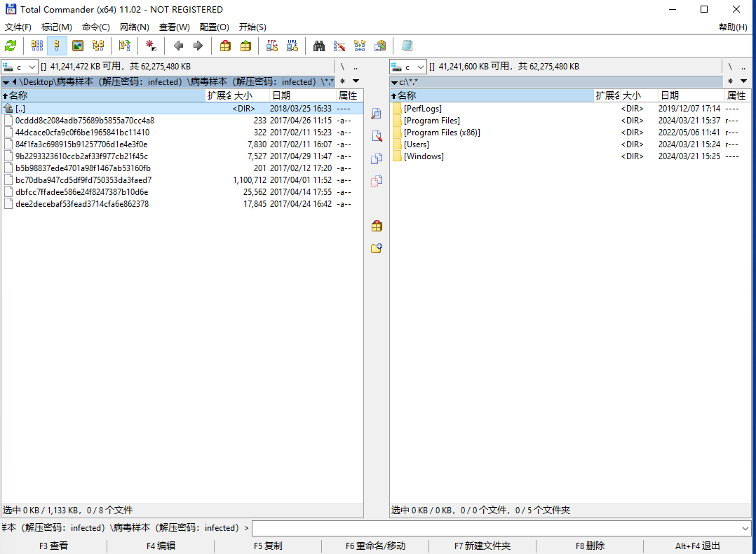
Task: Click the F5 复制 button
Action: click(x=268, y=546)
